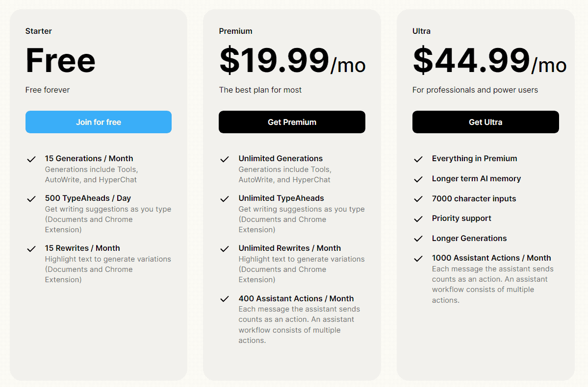Click the blue Join for free button
588x387 pixels.
[x=99, y=122]
